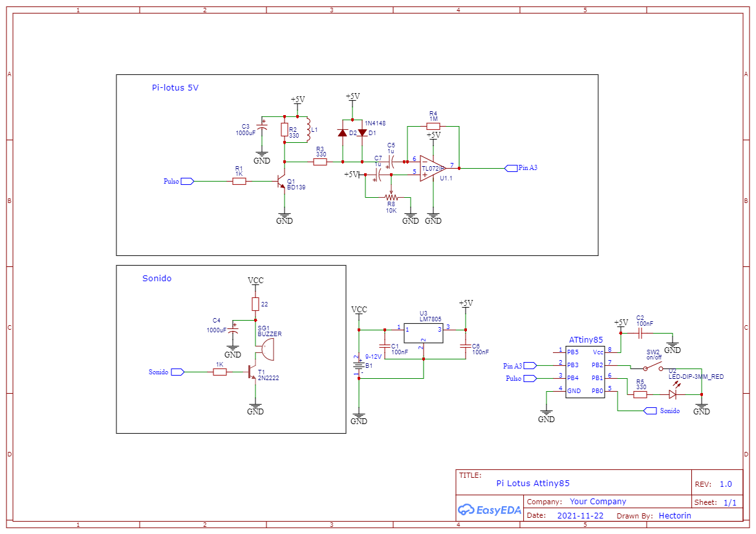Click the R8 10K potentiometer symbol
The height and width of the screenshot is (534, 756).
click(391, 197)
